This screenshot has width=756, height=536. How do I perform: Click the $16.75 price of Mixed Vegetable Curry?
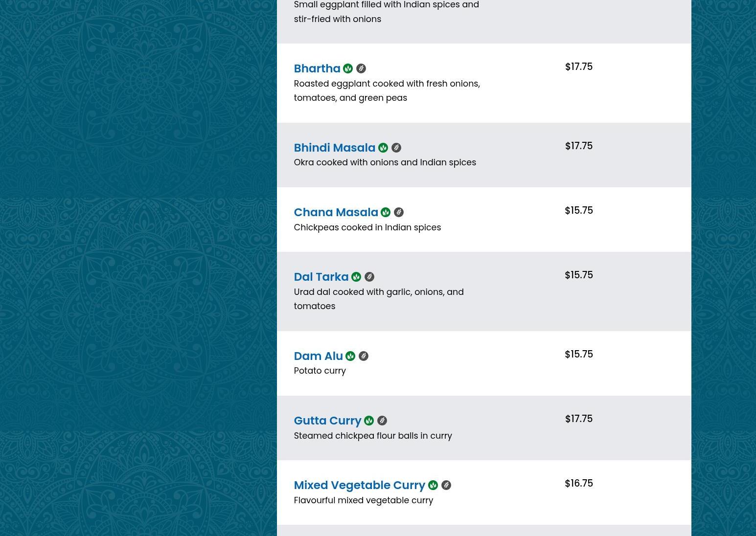pos(578,483)
